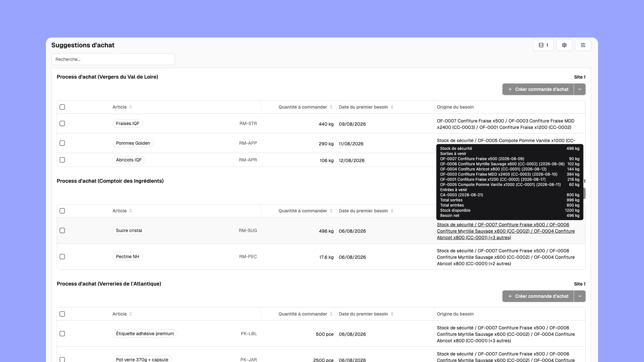Viewport: 644px width, 362px height.
Task: Open the Sucre cristal article tag
Action: tap(129, 231)
